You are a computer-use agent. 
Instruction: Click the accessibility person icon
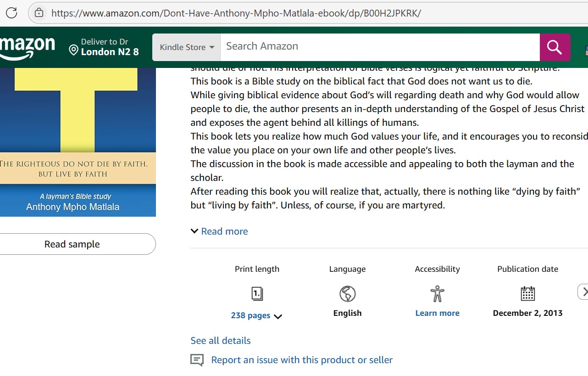click(438, 294)
